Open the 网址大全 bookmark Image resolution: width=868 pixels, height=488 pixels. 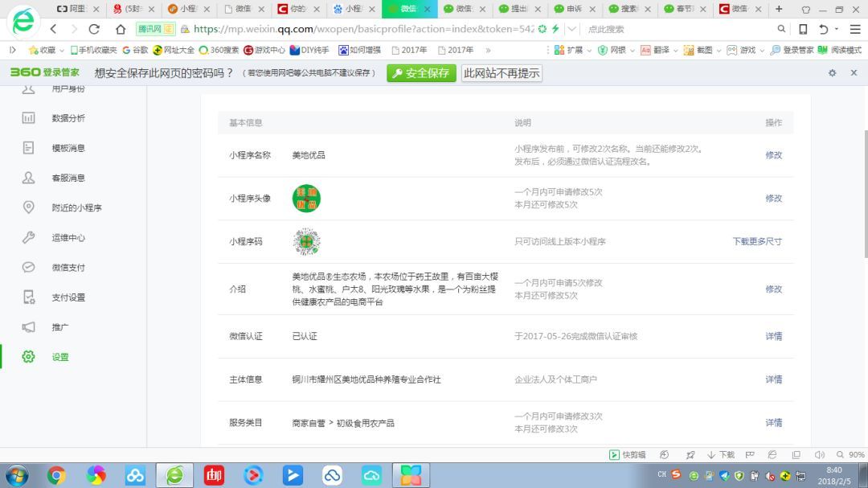tap(174, 50)
